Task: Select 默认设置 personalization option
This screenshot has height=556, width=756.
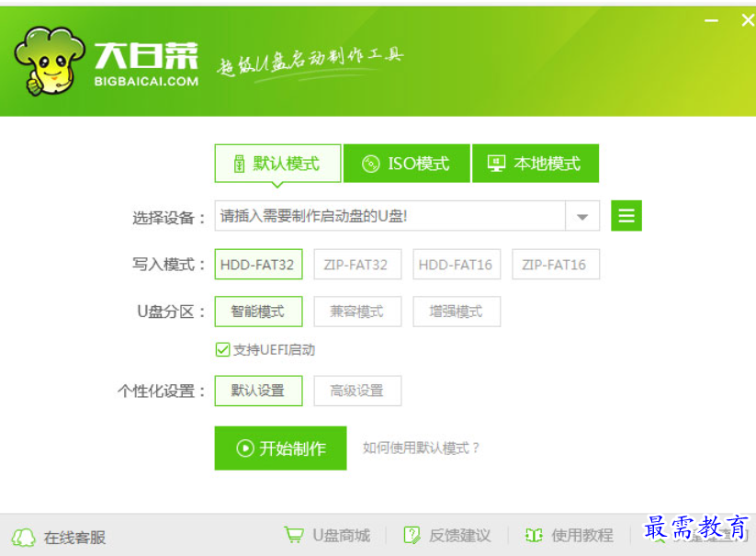Action: pyautogui.click(x=258, y=391)
